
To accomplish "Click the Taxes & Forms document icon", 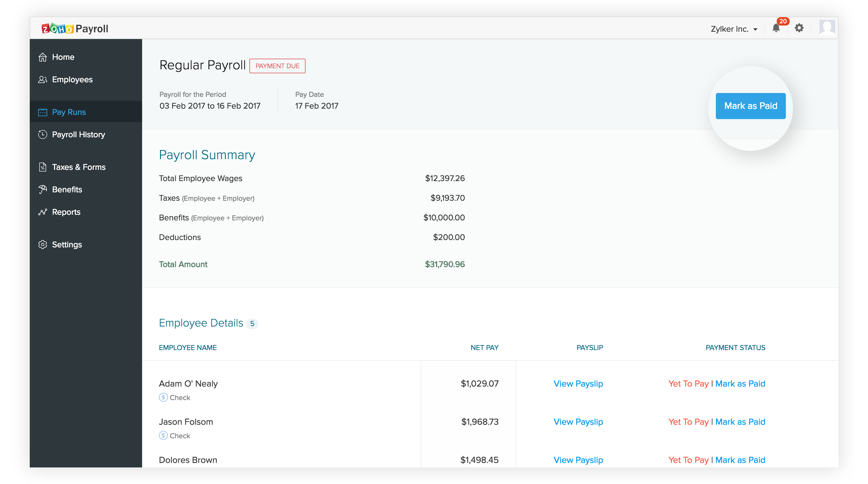I will pyautogui.click(x=42, y=167).
